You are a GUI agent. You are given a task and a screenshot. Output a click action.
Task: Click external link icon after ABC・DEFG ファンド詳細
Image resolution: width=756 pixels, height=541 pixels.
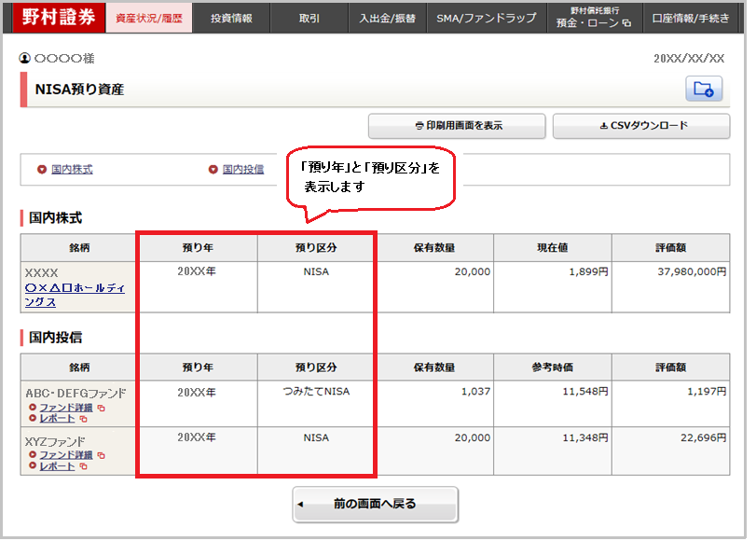click(x=102, y=409)
